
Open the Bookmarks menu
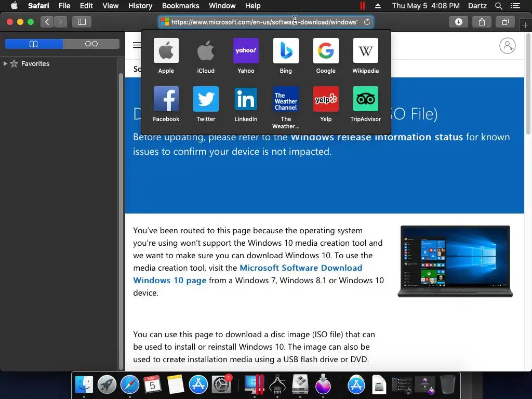point(180,6)
